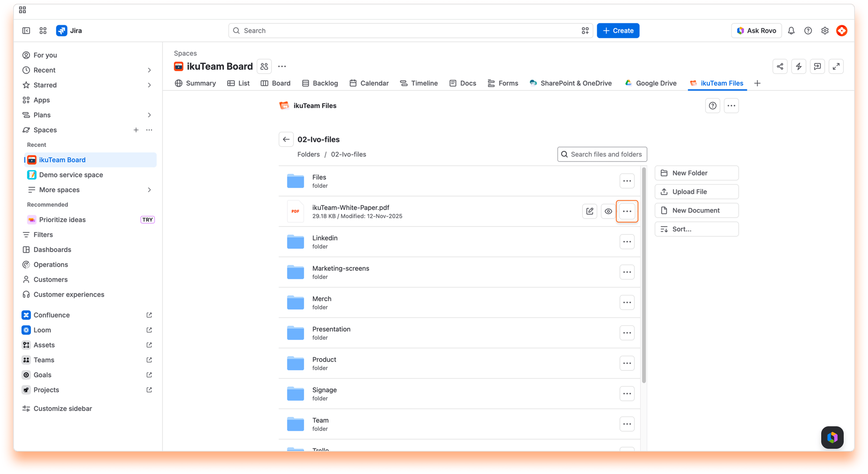Open the Sort... options button

(696, 229)
